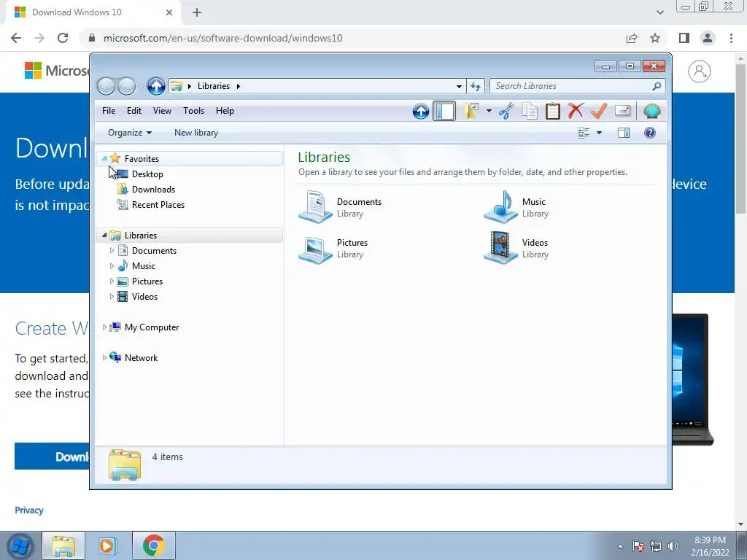Select the Music library icon in the main pane
Screen dimensions: 747x560
click(x=500, y=206)
